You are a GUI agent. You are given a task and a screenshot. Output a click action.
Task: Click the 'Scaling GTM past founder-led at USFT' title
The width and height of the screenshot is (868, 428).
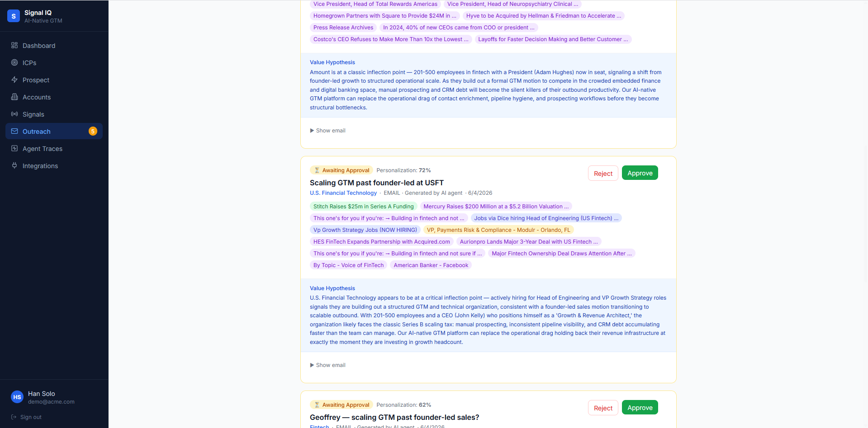pyautogui.click(x=377, y=183)
